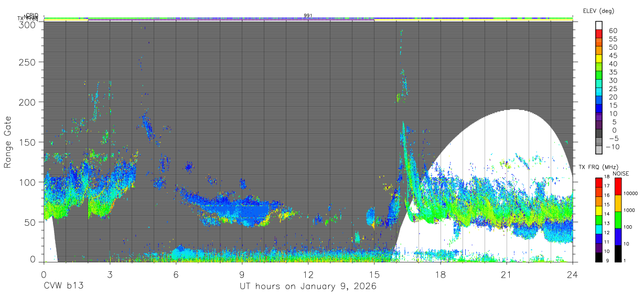Click the '13' label on the TX FRQ scale
644x297 pixels.
coord(607,223)
